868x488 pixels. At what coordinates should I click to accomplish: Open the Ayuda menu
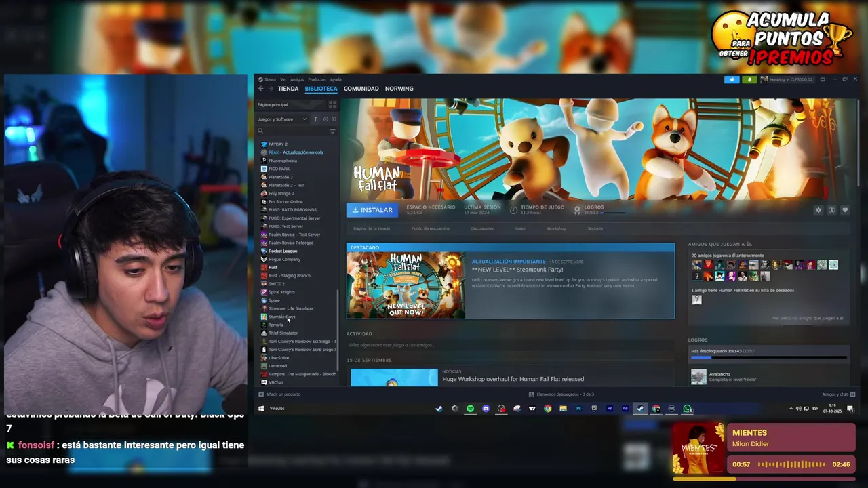pos(336,79)
